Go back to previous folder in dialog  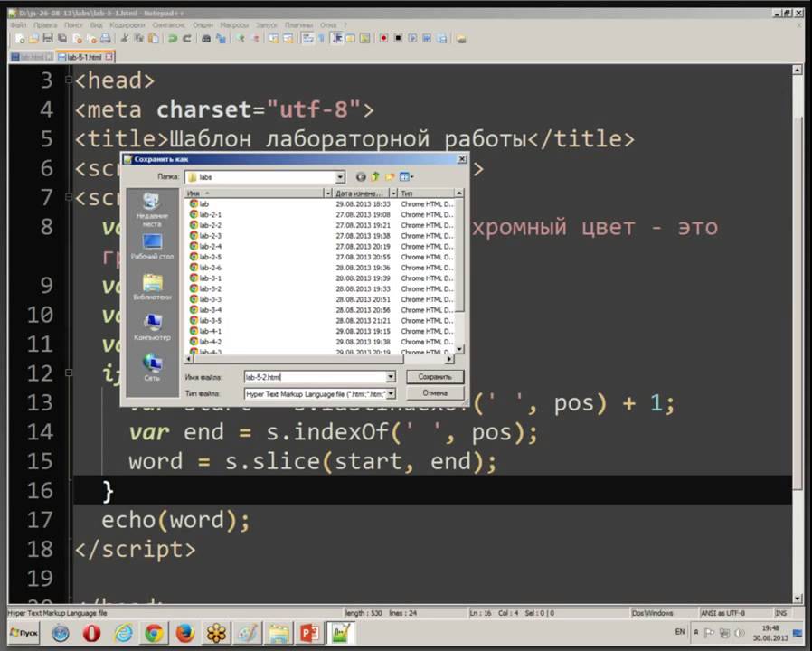(x=361, y=177)
